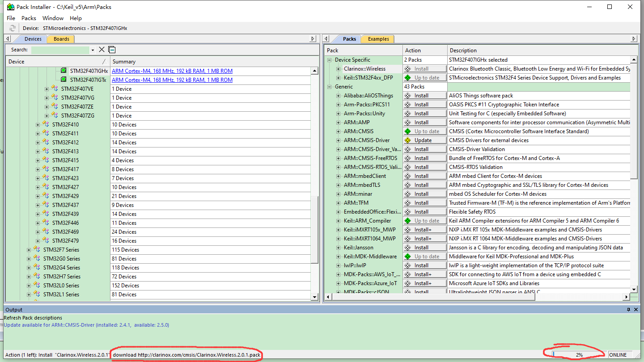
Task: Click Install+ for Keil::iMXRT105x_MWP
Action: point(425,230)
